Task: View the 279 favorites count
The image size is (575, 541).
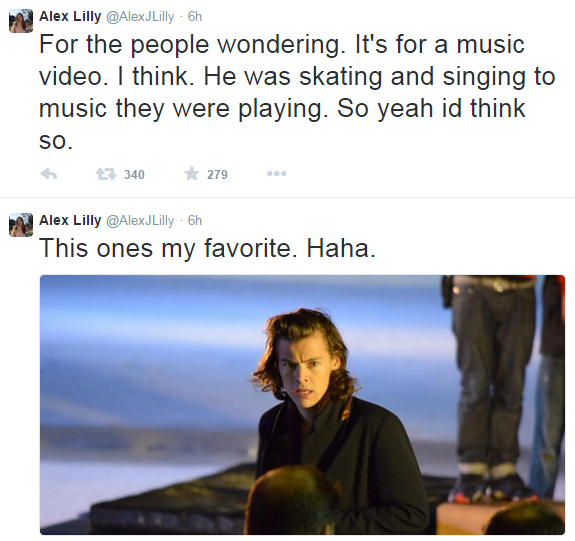Action: [217, 175]
